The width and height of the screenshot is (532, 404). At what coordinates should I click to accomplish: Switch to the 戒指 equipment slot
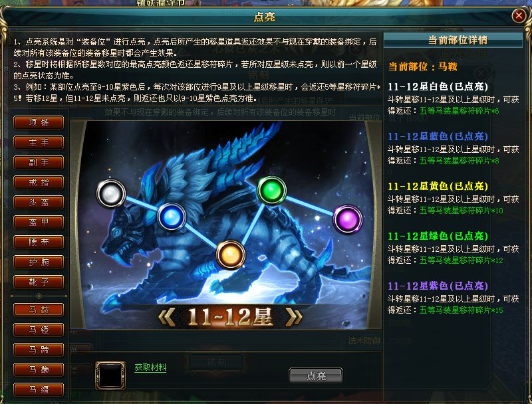point(39,182)
